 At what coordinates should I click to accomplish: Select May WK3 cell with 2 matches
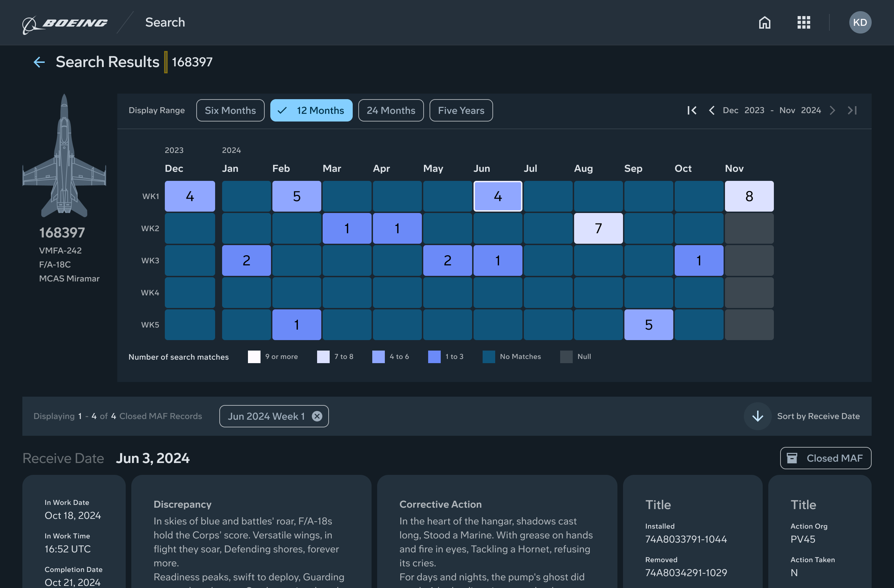pos(448,260)
